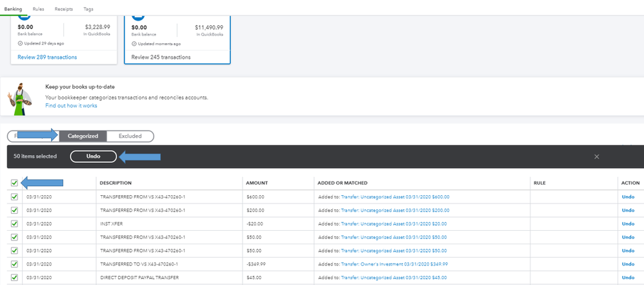644x285 pixels.
Task: Click the 50 items selected label
Action: [x=35, y=156]
